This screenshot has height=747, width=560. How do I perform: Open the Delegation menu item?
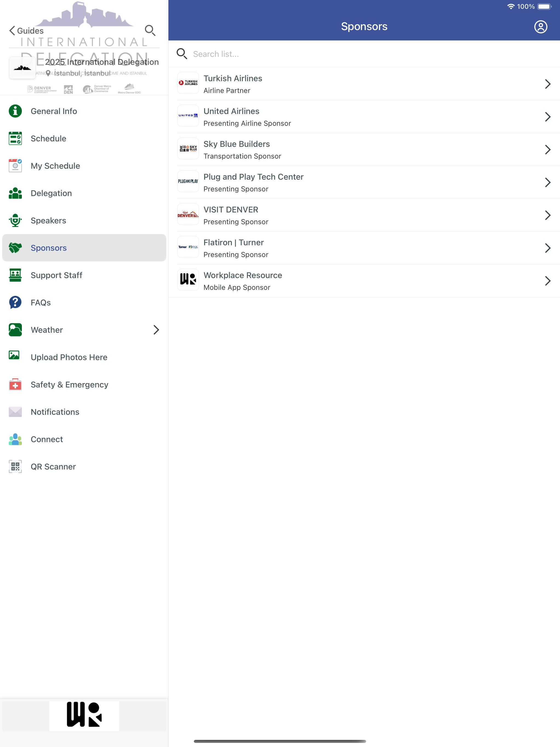[x=84, y=193]
